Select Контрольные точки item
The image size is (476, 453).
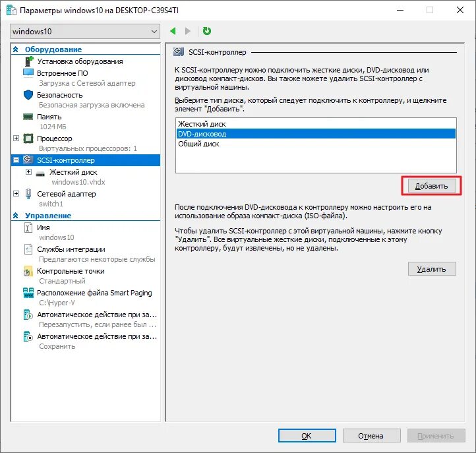(x=71, y=271)
